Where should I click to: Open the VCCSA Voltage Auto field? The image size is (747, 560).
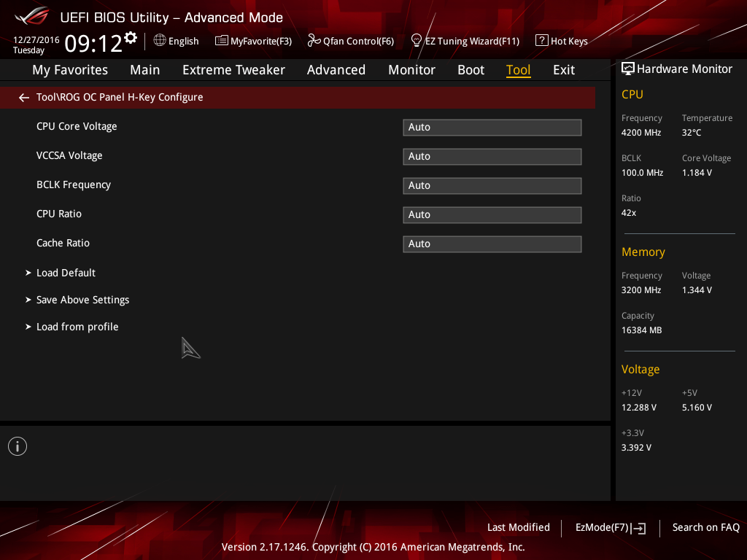492,156
